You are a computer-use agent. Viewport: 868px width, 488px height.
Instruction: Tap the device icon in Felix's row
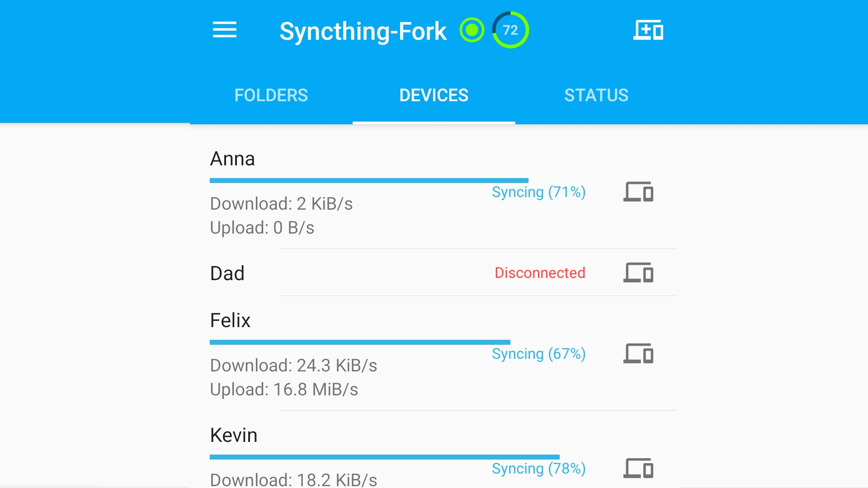[638, 353]
